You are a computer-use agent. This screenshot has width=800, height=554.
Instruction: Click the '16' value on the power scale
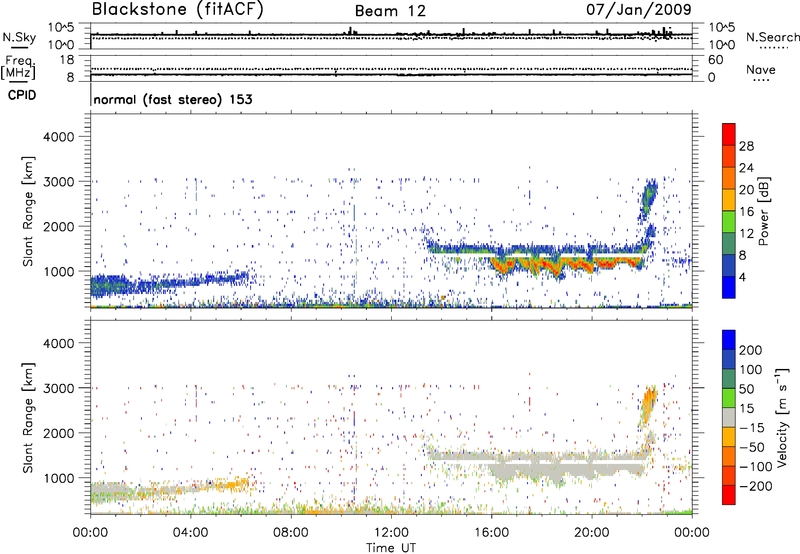click(x=746, y=212)
